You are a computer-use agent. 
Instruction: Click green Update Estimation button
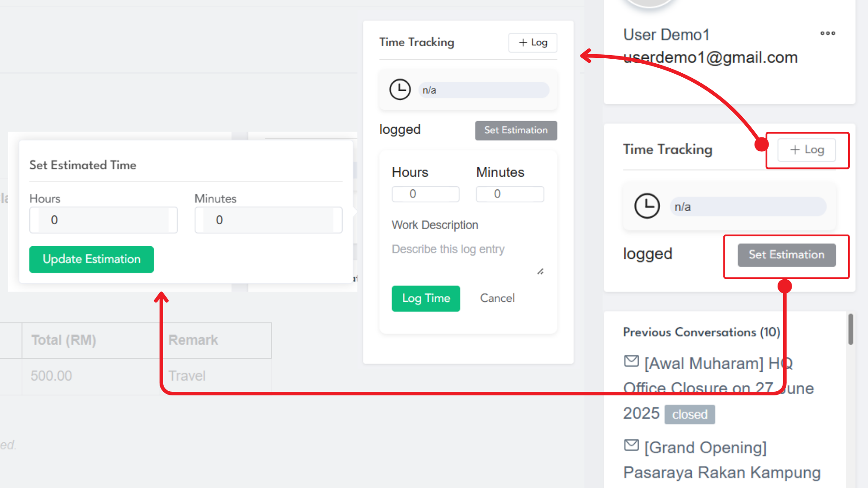(91, 259)
